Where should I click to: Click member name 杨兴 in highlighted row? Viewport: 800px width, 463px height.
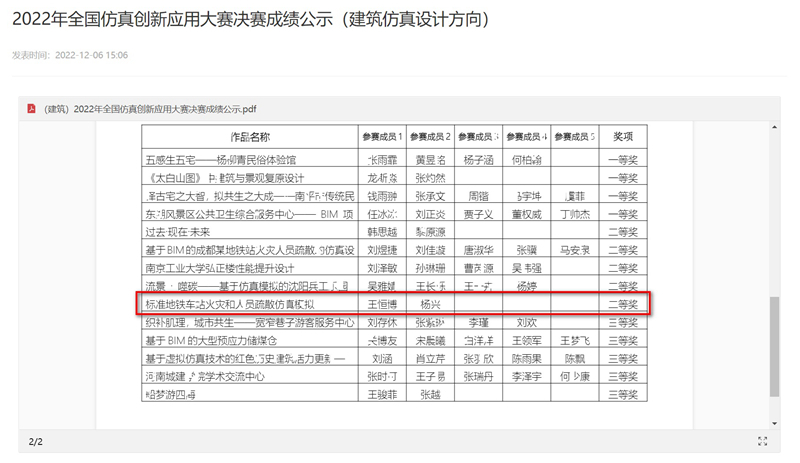coord(430,304)
